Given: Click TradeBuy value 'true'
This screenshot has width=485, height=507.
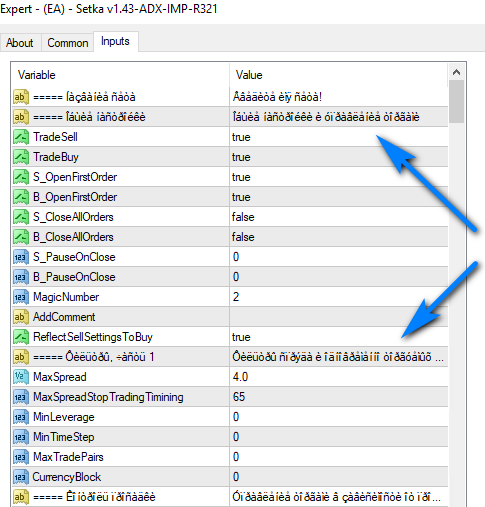Looking at the screenshot, I should [241, 157].
